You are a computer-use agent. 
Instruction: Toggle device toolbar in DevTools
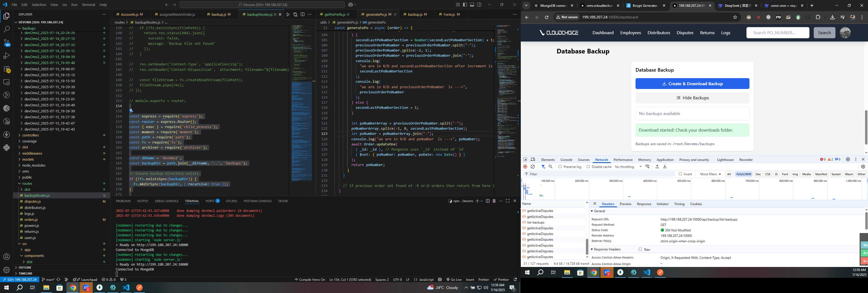(533, 160)
